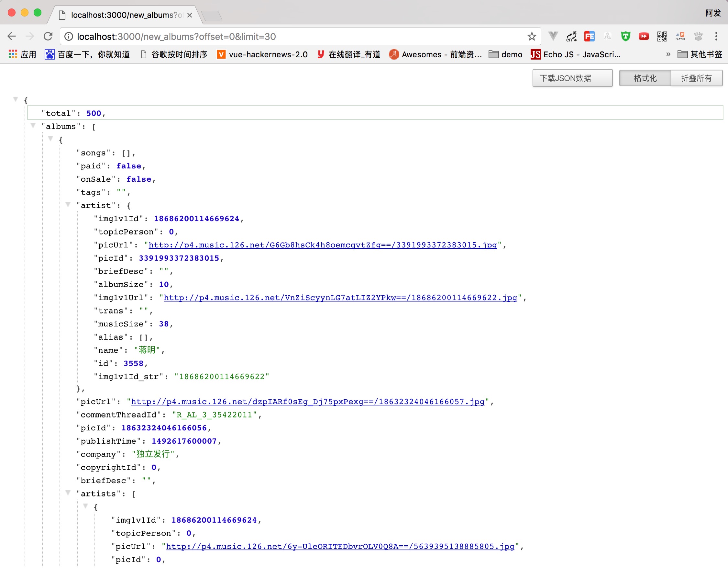Open the green shield extension

pos(626,36)
